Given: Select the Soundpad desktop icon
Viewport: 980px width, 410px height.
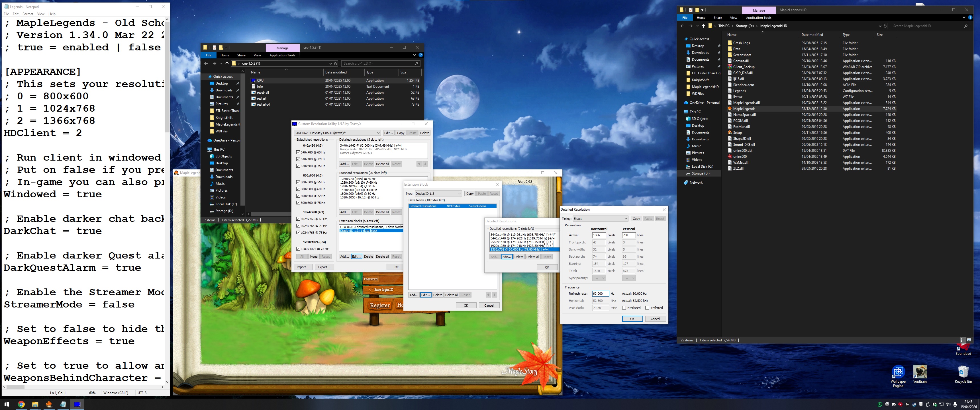Looking at the screenshot, I should click(x=963, y=349).
